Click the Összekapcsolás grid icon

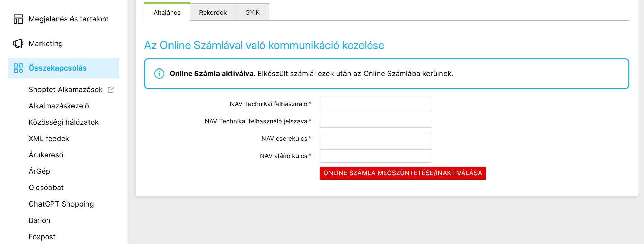(x=18, y=68)
